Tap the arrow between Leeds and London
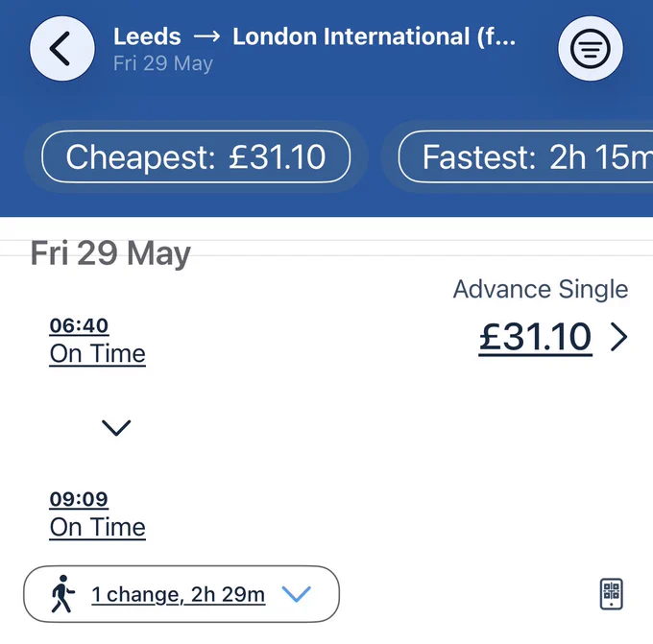653x644 pixels. [207, 36]
